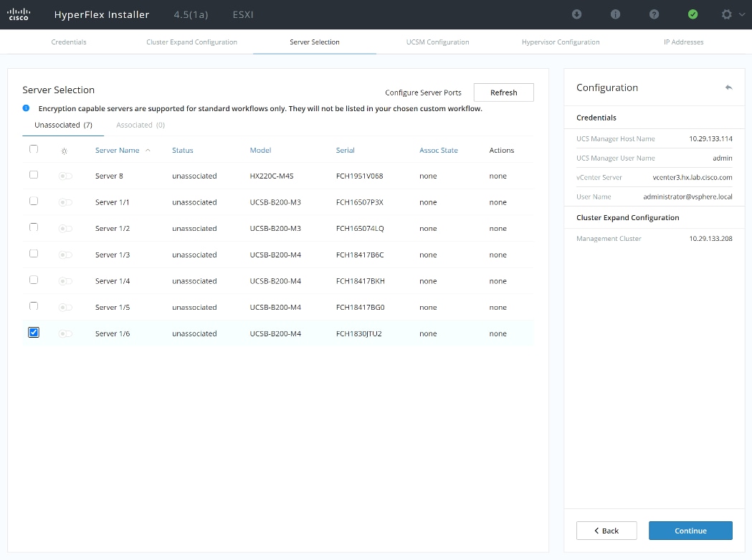The width and height of the screenshot is (752, 560).
Task: Click serial FCH18417BKH
Action: click(360, 281)
